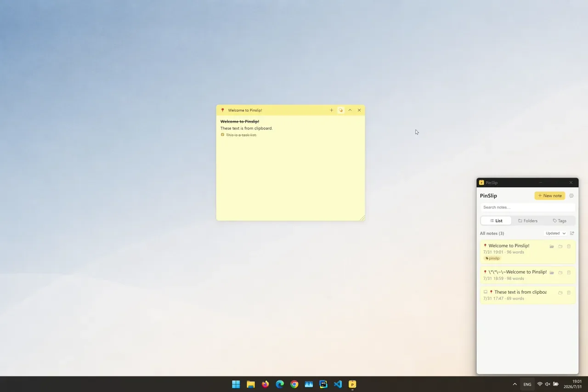
Task: Switch to the Folders tab
Action: pos(528,221)
